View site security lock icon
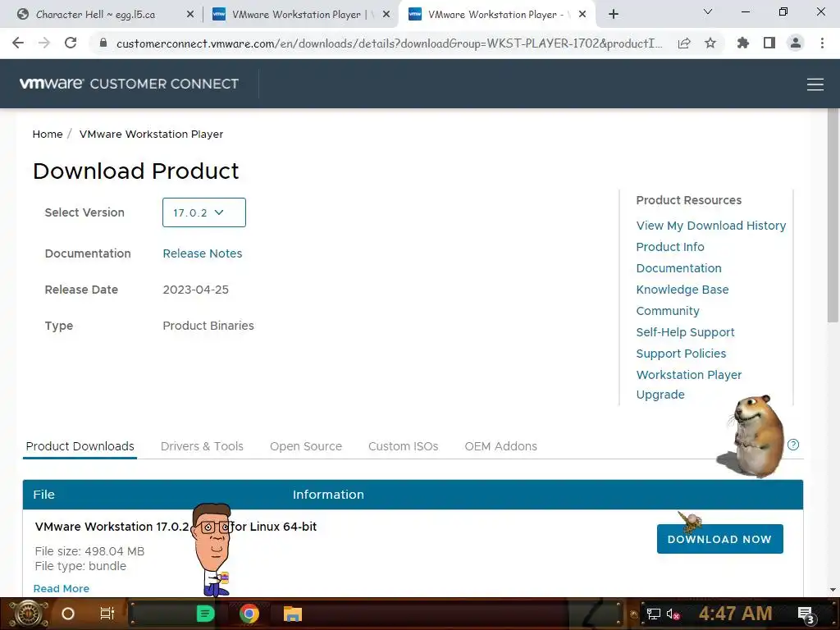This screenshot has width=840, height=630. [x=103, y=43]
